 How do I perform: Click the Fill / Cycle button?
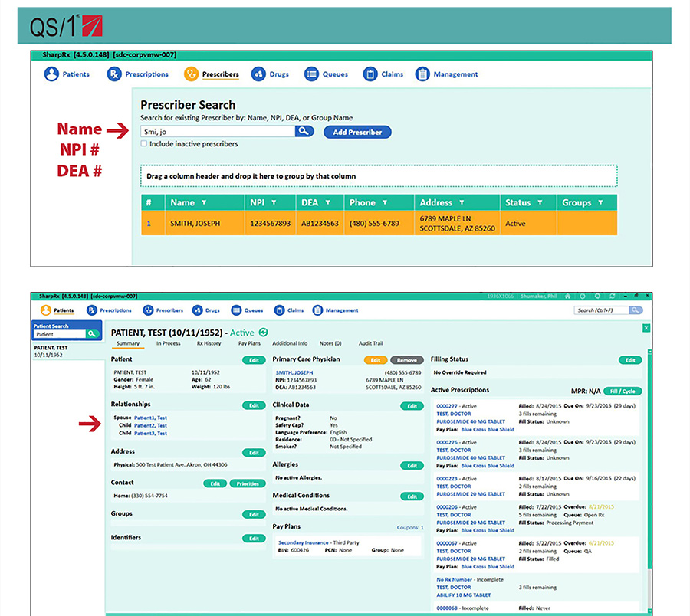point(623,391)
